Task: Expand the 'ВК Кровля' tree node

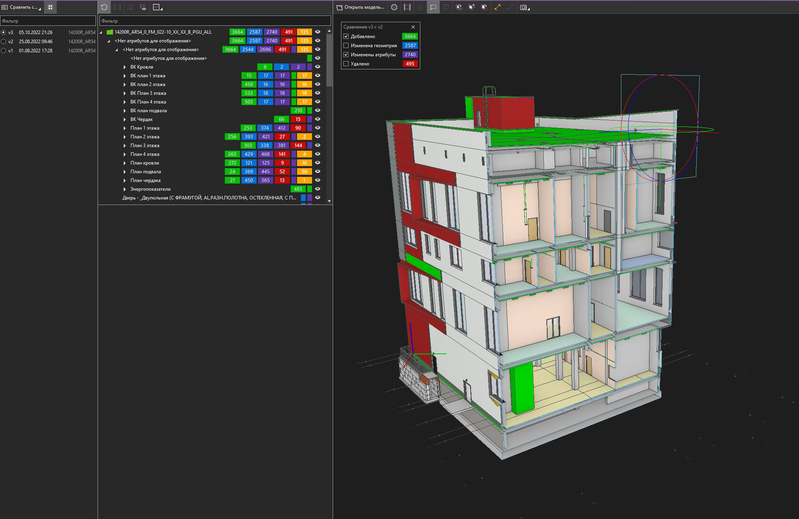Action: (125, 67)
